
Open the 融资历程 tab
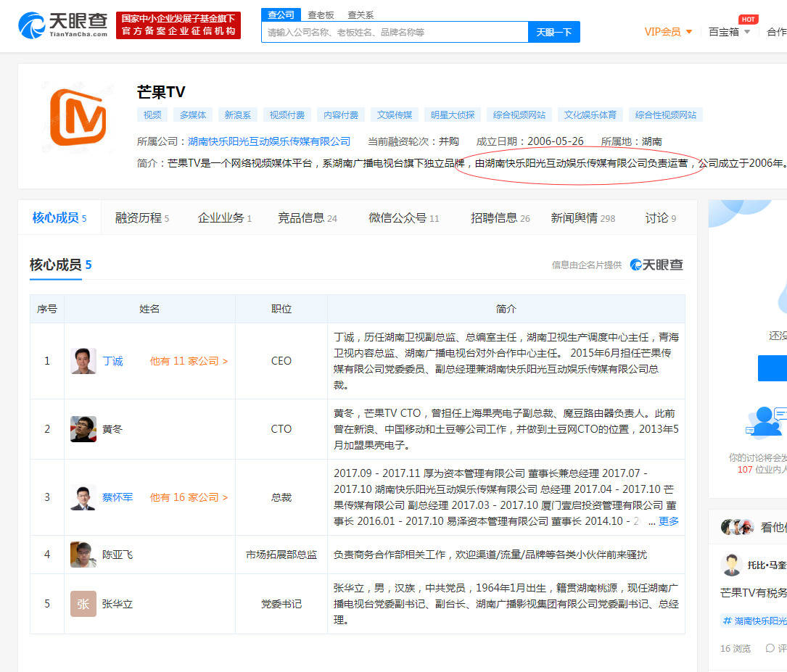[142, 218]
